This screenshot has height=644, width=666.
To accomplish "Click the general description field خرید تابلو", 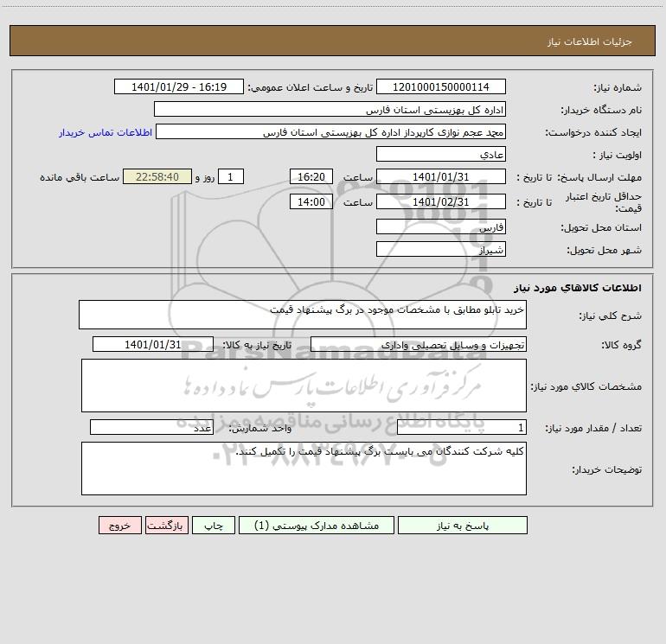I will point(303,315).
